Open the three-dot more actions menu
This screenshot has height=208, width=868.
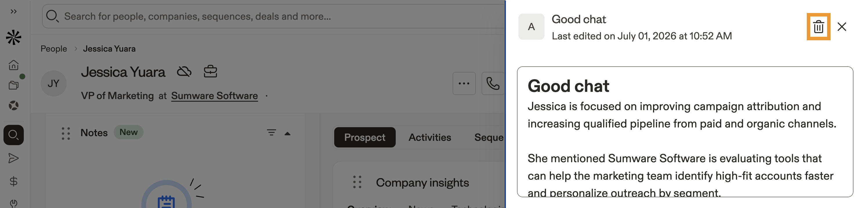464,83
